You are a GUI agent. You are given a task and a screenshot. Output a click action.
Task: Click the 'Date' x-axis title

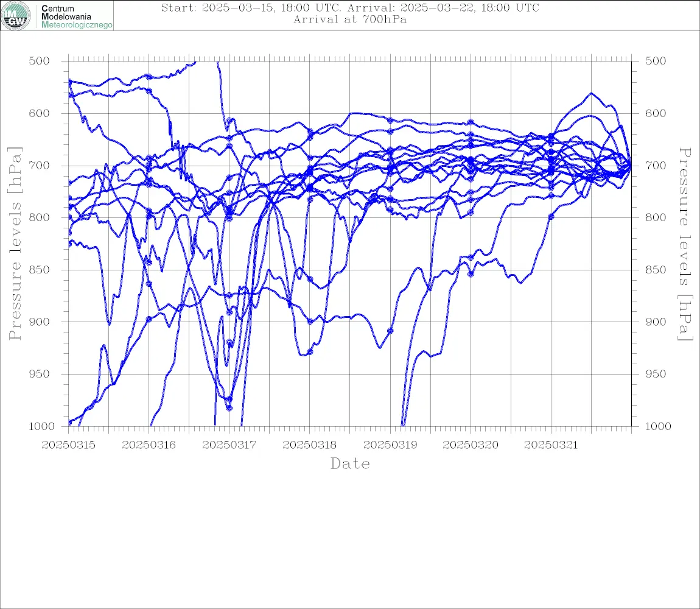[x=351, y=463]
